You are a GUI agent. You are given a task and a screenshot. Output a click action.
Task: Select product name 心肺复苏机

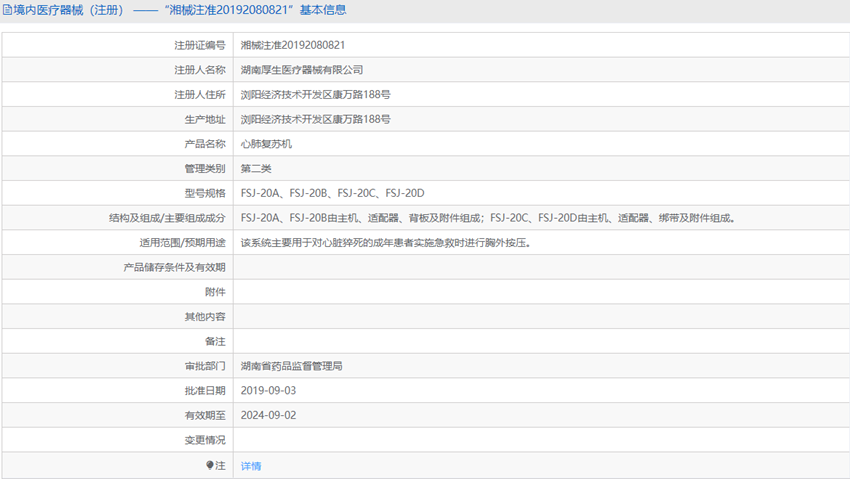coord(266,144)
